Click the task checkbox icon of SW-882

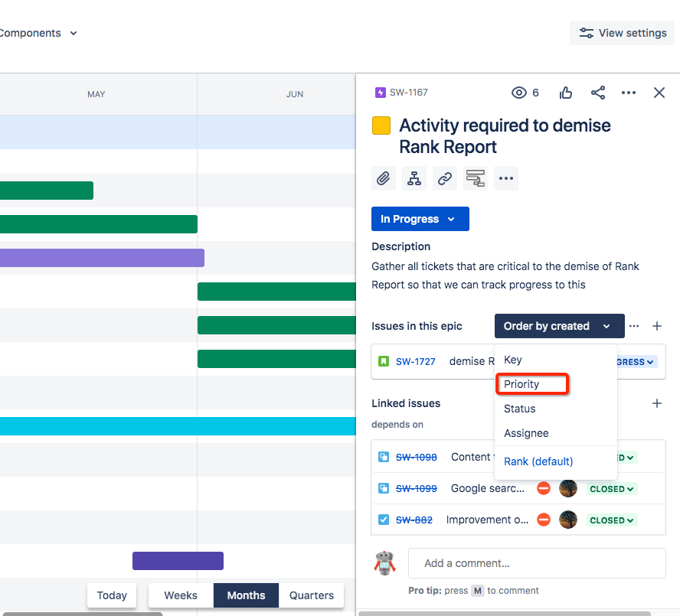coord(384,520)
